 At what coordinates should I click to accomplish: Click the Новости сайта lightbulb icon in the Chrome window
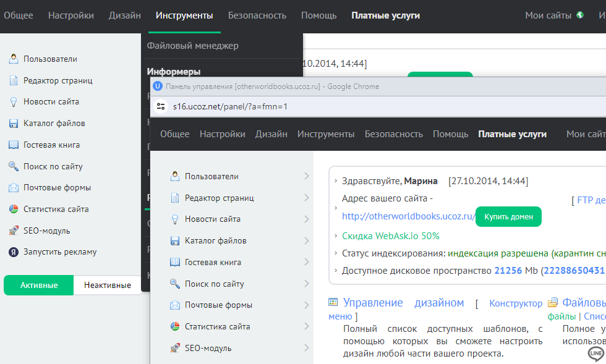tap(175, 219)
